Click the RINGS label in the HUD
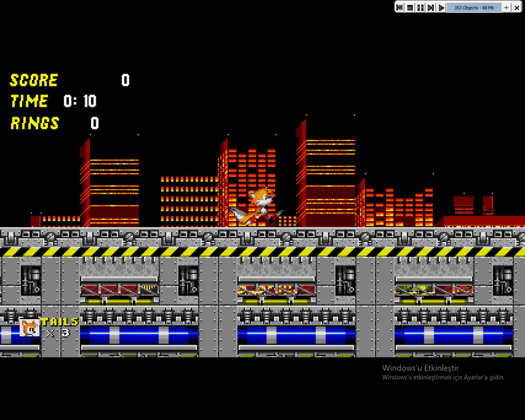Screen dimensions: 525x420 click(x=35, y=123)
